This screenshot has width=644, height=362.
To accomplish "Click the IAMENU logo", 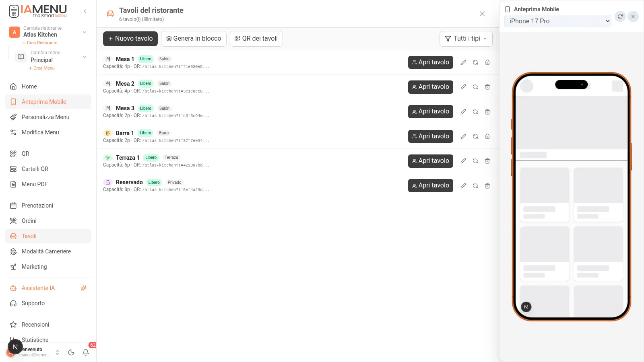I will [x=38, y=11].
